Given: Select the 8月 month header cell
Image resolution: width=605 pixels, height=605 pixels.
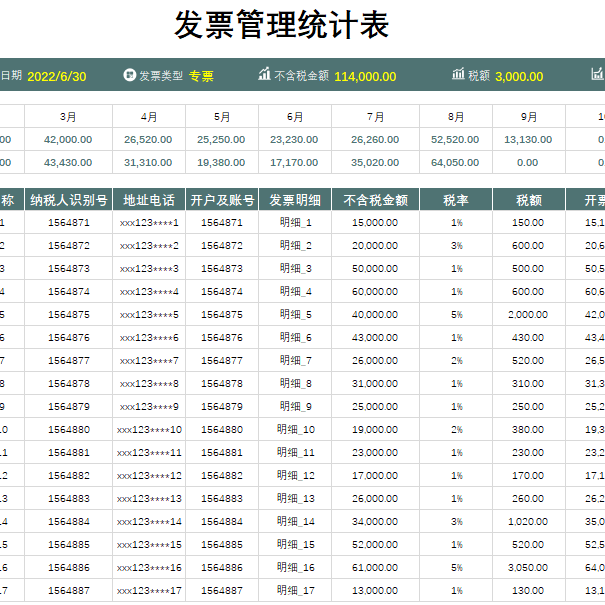Looking at the screenshot, I should point(456,117).
